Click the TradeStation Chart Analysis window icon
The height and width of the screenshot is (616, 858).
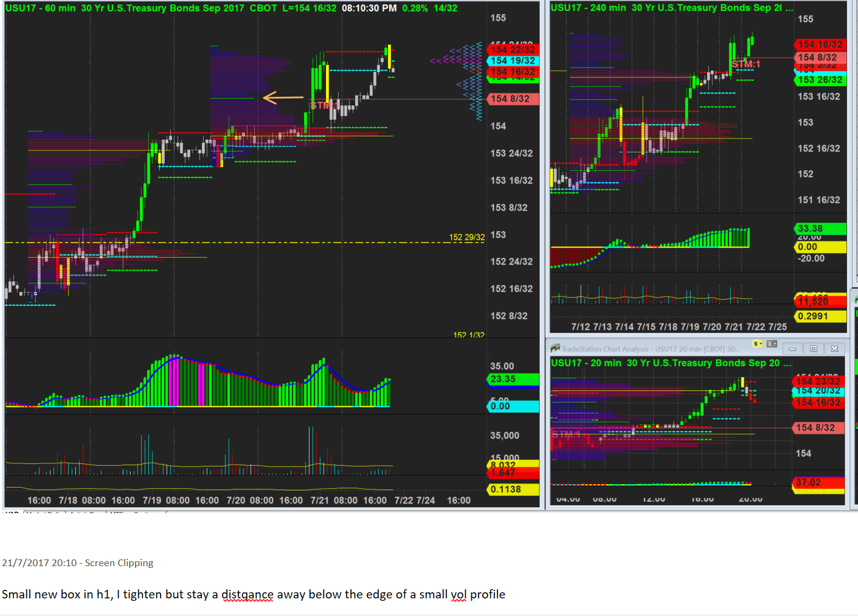[x=555, y=348]
